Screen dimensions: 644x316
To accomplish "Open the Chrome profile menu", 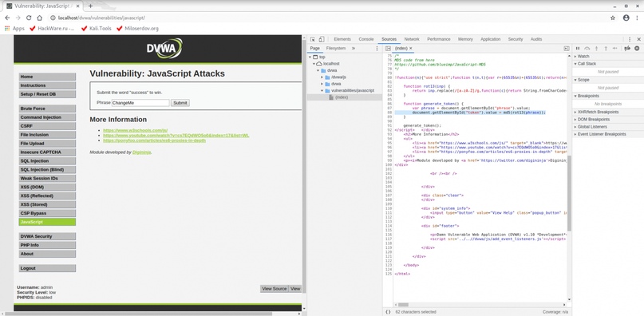I will [x=626, y=18].
